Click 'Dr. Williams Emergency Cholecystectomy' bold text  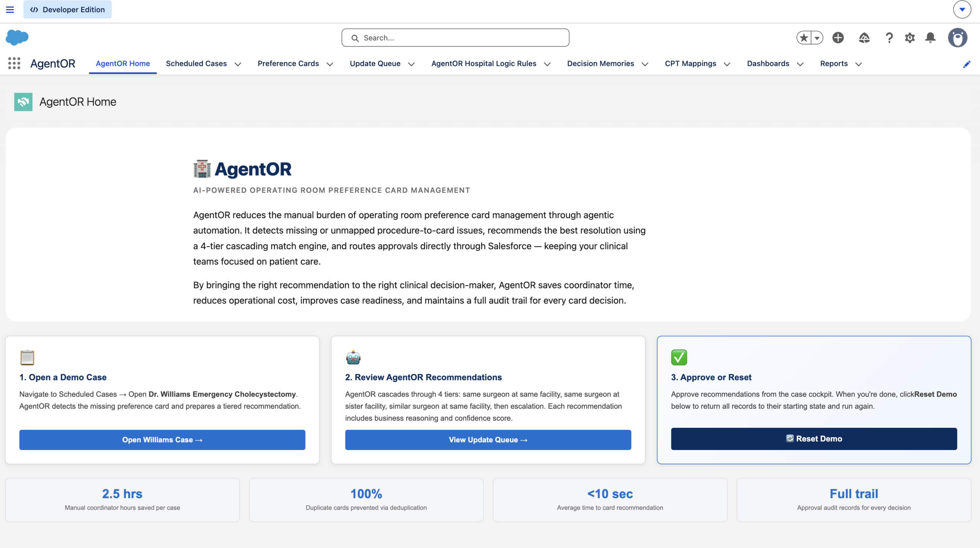click(x=222, y=394)
